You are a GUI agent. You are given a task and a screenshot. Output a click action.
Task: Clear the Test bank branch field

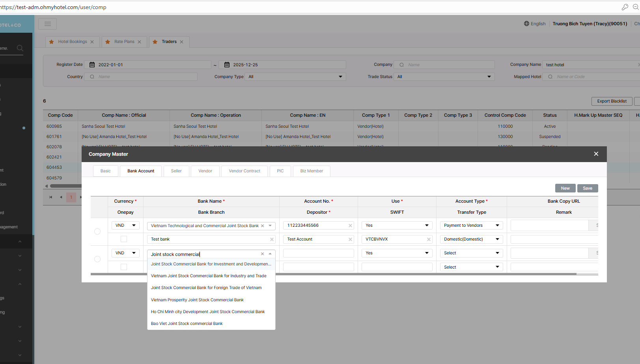pos(272,239)
